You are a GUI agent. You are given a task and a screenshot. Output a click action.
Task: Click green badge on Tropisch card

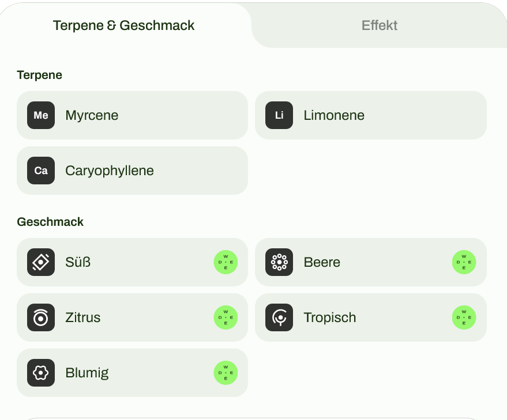coord(464,317)
